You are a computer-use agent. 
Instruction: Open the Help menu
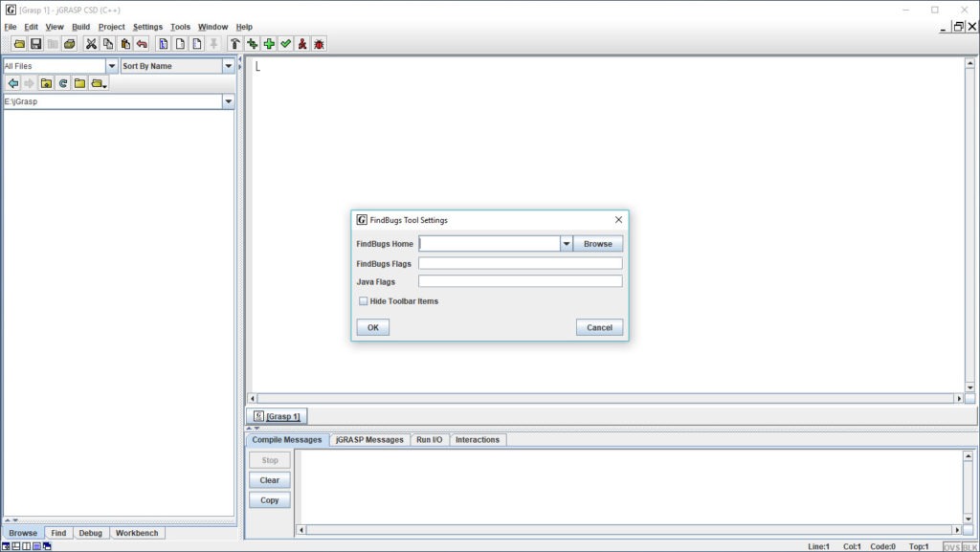[x=244, y=27]
